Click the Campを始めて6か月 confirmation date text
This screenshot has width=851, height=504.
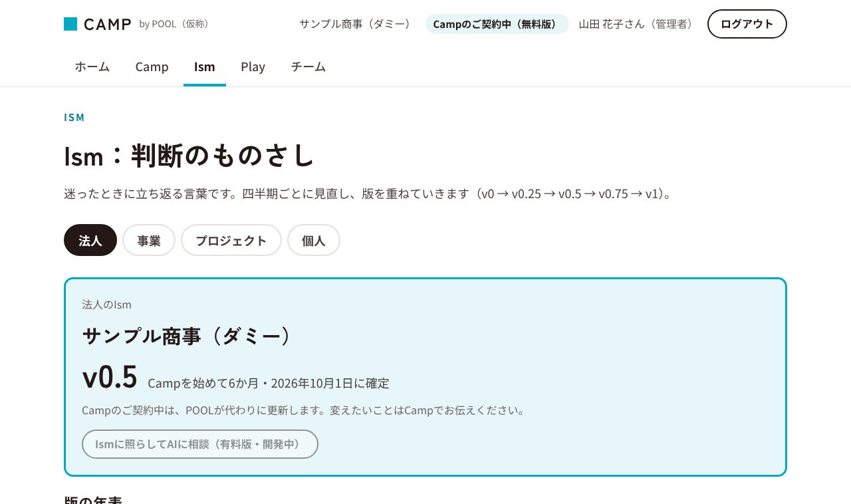[x=269, y=383]
